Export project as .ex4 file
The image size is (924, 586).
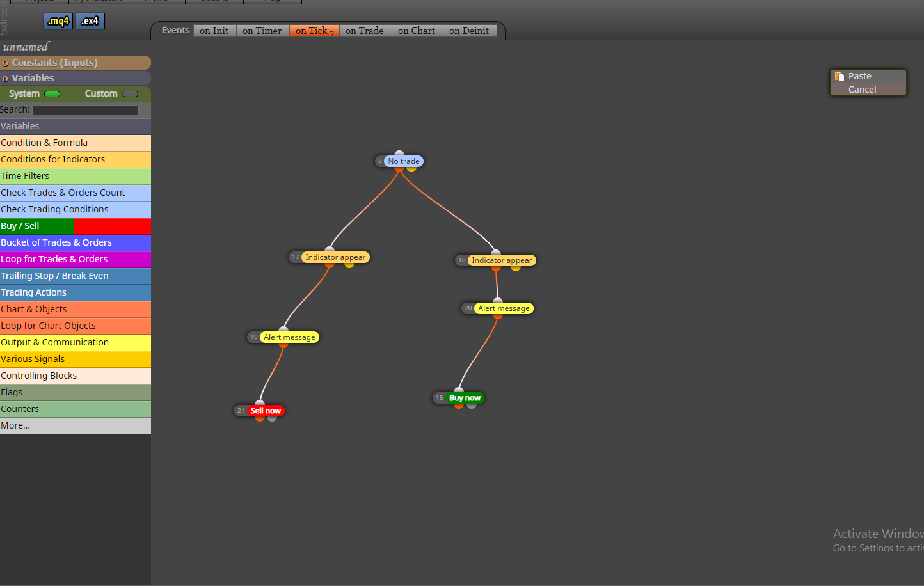point(90,21)
